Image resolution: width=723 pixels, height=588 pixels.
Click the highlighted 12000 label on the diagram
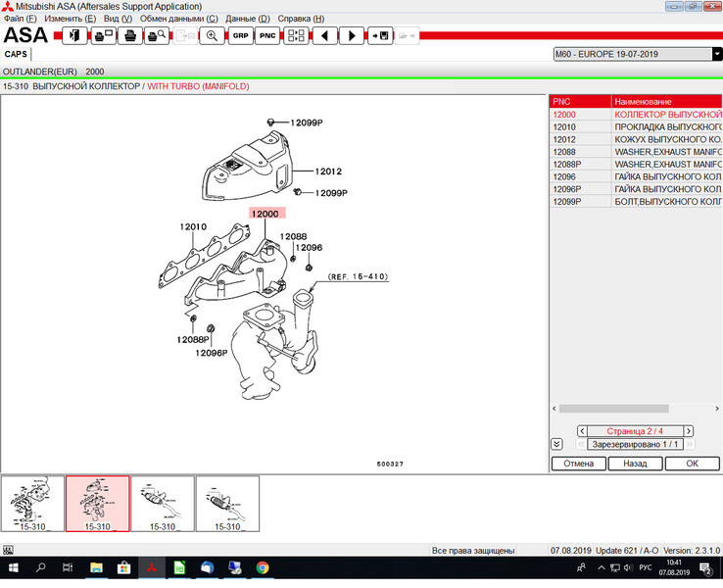pyautogui.click(x=267, y=214)
